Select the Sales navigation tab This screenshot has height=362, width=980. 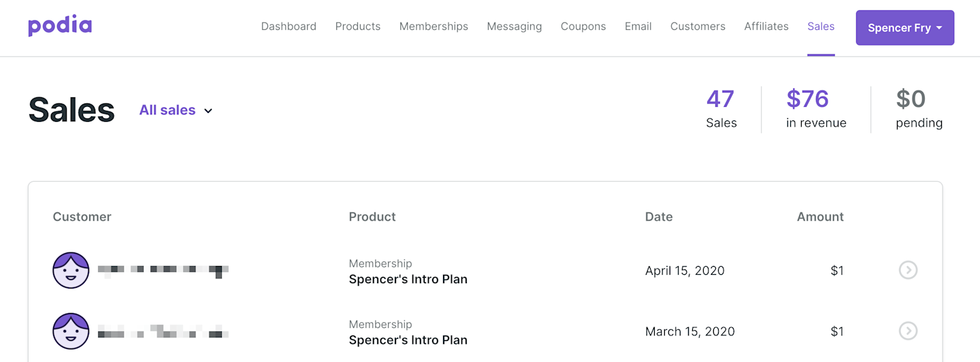821,27
